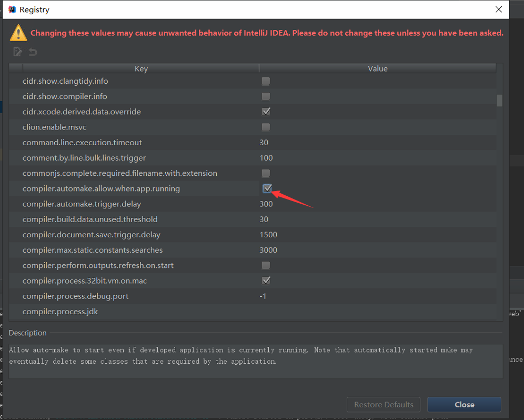
Task: Click the Description text area
Action: click(256, 362)
